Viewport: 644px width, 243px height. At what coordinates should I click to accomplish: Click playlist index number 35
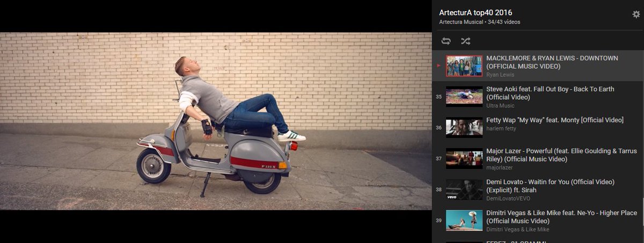(x=439, y=97)
